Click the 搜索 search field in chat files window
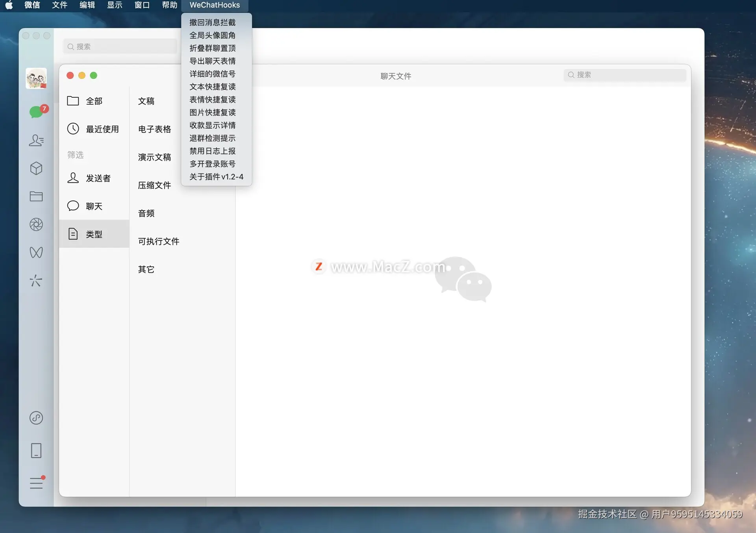Viewport: 756px width, 533px height. click(625, 75)
